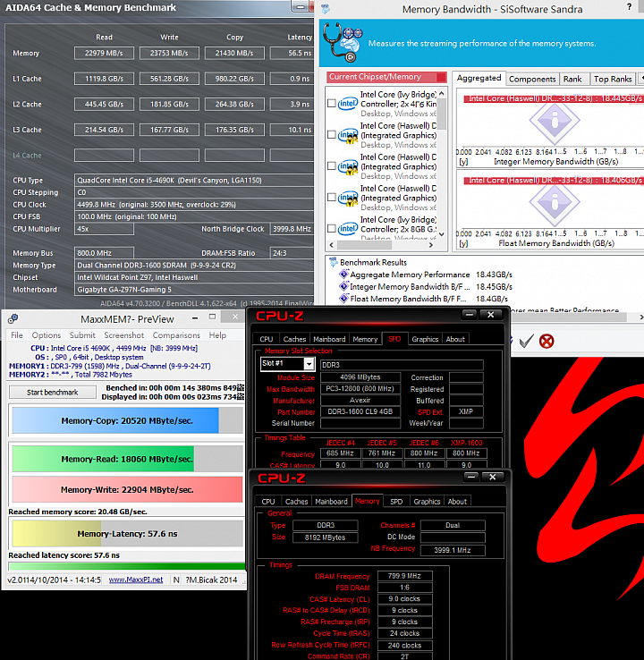Click the XMP-1600 column header in Timings Table
Viewport: 644px width, 660px height.
[466, 443]
